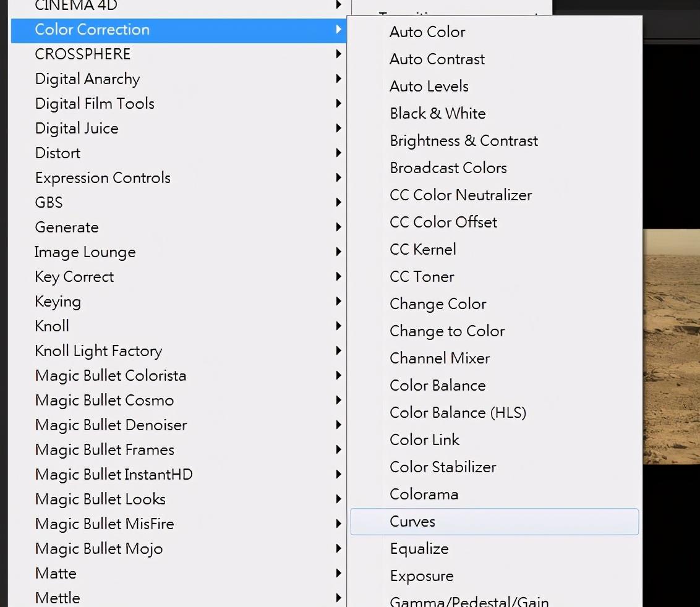Highlight the Color Correction menu entry
Image resolution: width=700 pixels, height=607 pixels.
click(92, 30)
